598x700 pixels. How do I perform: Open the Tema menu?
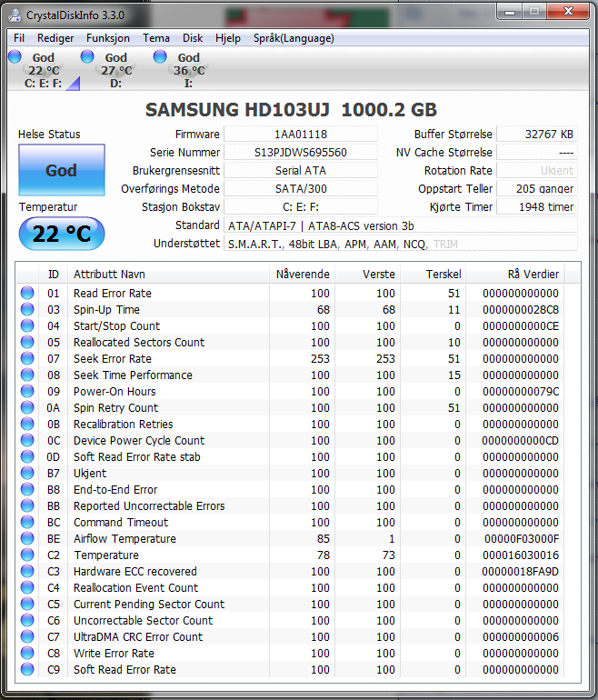pos(156,38)
